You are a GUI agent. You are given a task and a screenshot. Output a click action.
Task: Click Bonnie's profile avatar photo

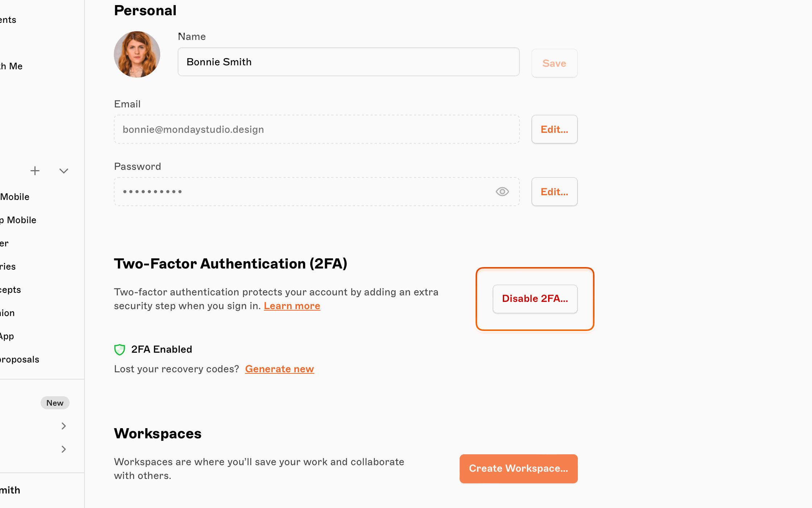click(x=137, y=54)
